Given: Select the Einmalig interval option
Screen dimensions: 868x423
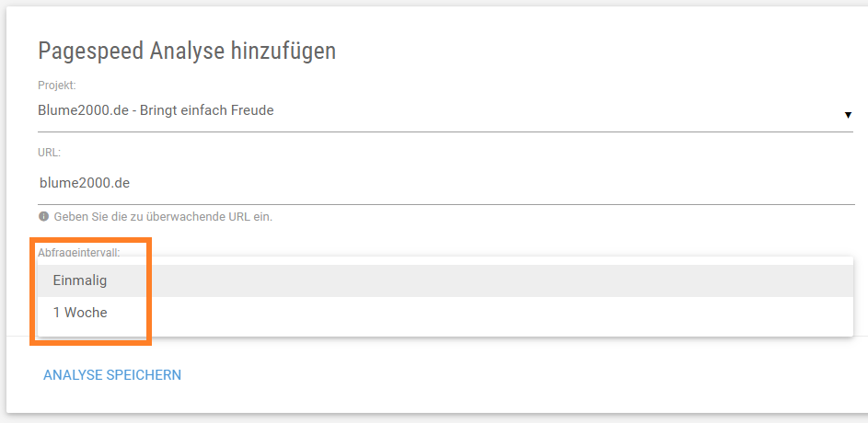Looking at the screenshot, I should point(446,280).
